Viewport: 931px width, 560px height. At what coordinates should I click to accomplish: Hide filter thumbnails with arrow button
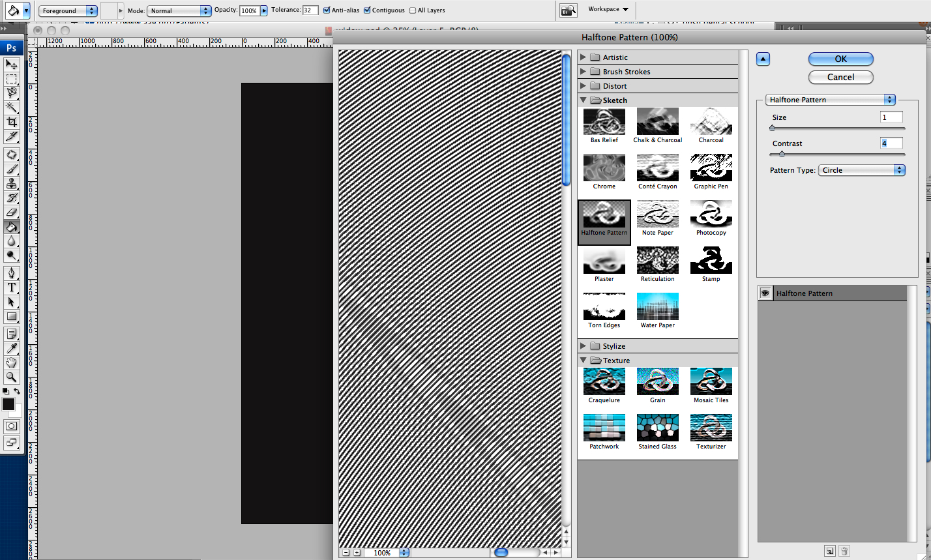(763, 59)
